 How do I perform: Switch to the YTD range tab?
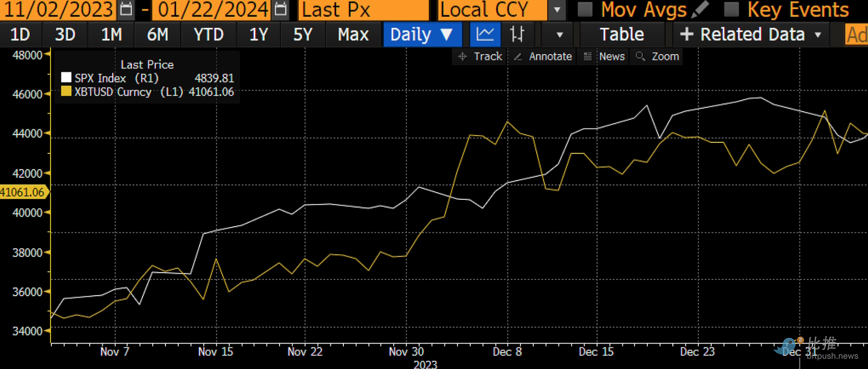pyautogui.click(x=209, y=35)
